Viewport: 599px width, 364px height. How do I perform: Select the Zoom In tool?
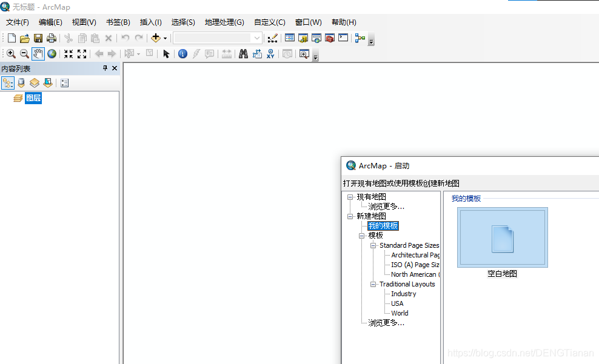pyautogui.click(x=11, y=54)
